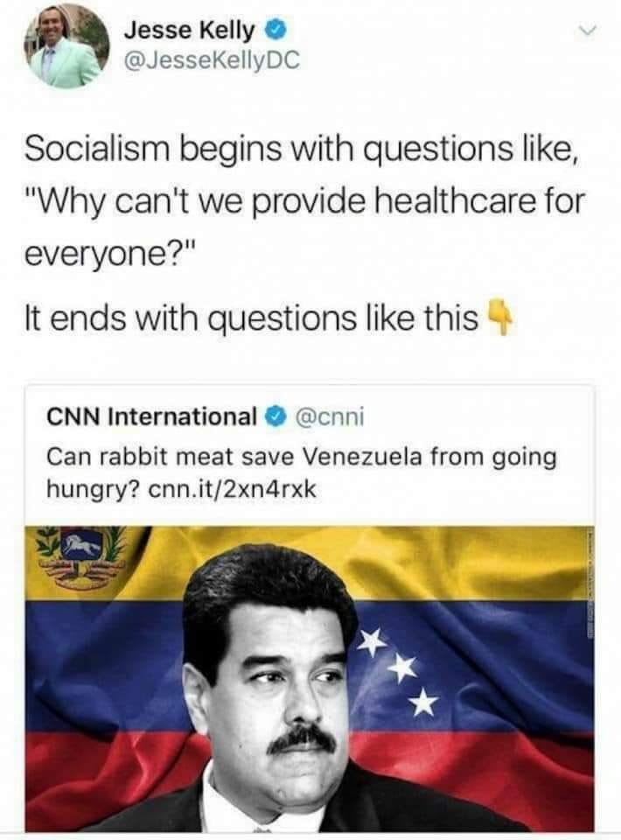Click the Jesse Kelly display name
This screenshot has height=840, width=621.
[x=189, y=30]
